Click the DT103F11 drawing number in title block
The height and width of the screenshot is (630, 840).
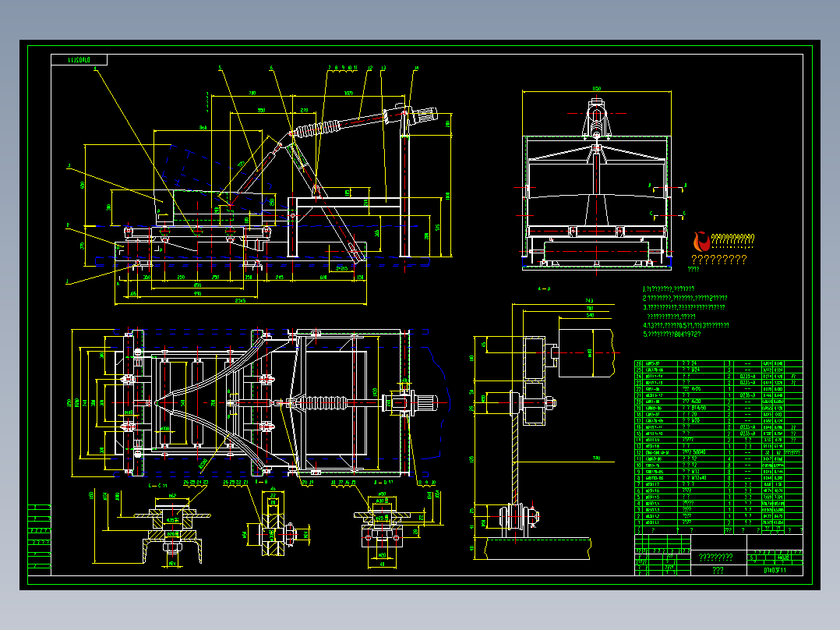coord(775,571)
